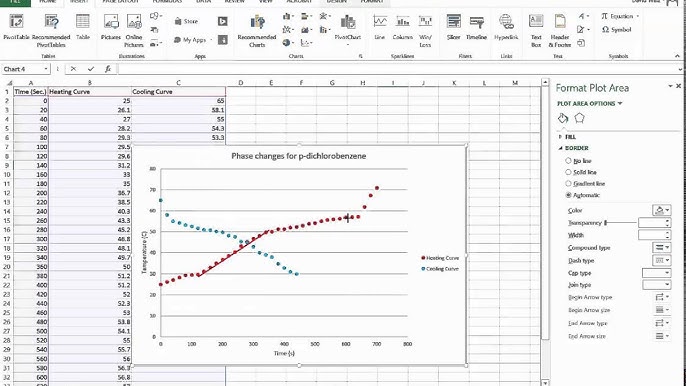
Task: Open the border Color picker
Action: pos(661,211)
